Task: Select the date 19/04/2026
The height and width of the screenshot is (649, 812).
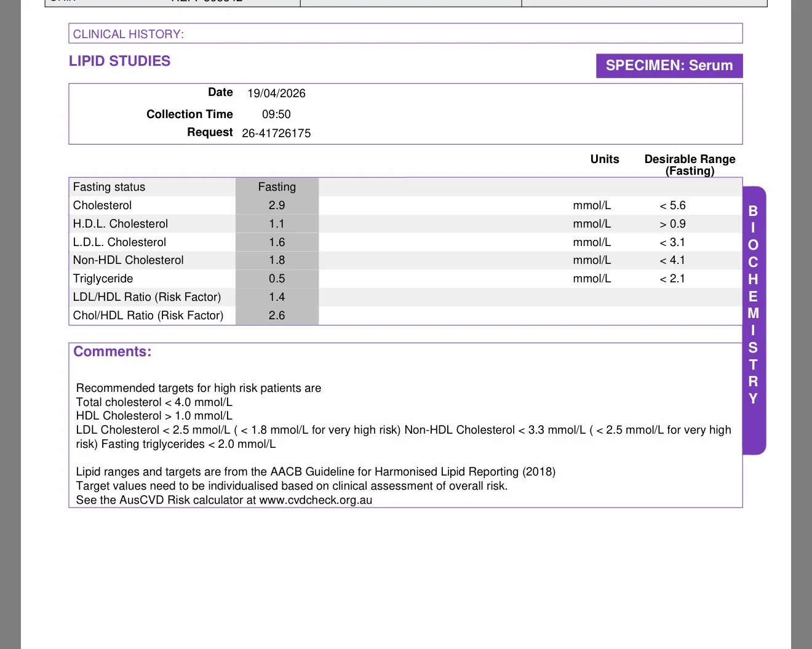Action: 276,94
